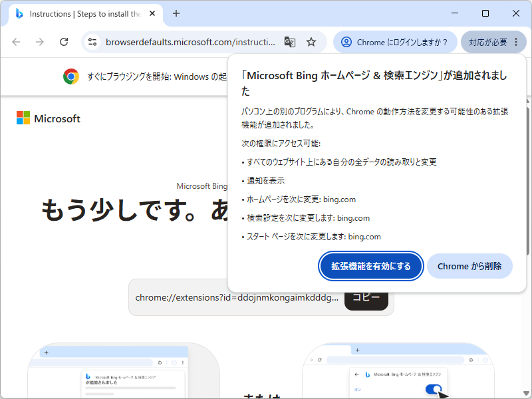Click すぐにブラウジングを開始 banner text
Viewport: 532px width, 399px height.
tap(157, 76)
